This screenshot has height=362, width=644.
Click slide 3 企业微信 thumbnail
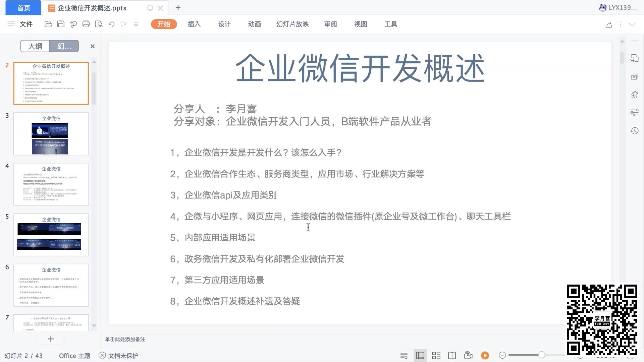(51, 133)
